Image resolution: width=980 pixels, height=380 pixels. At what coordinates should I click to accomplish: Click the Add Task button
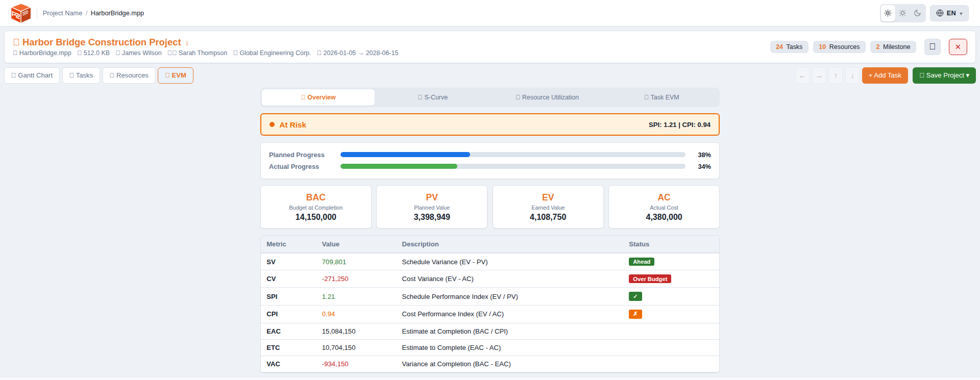coord(885,75)
